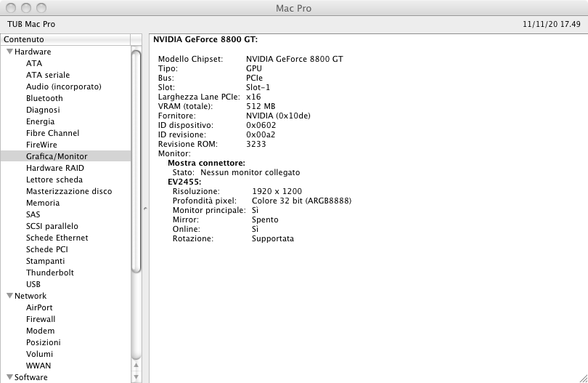Click the Mostra connettore heading

206,163
